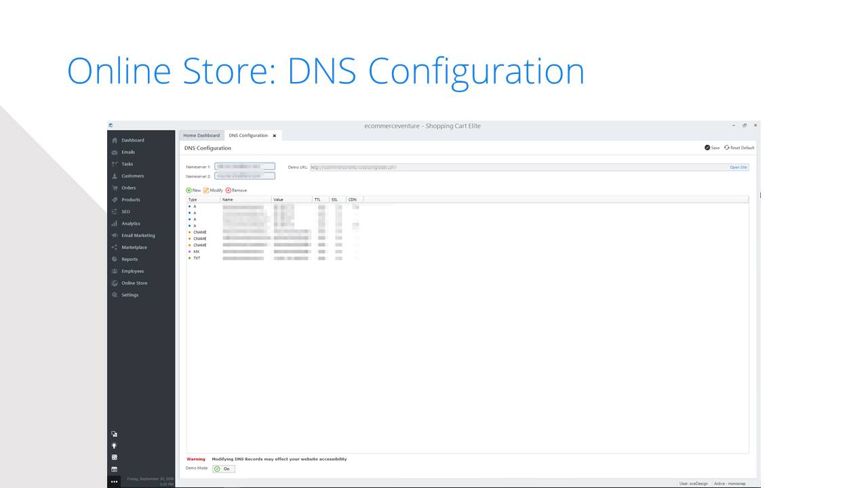This screenshot has width=868, height=488.
Task: Sort by the Name column header
Action: 246,199
